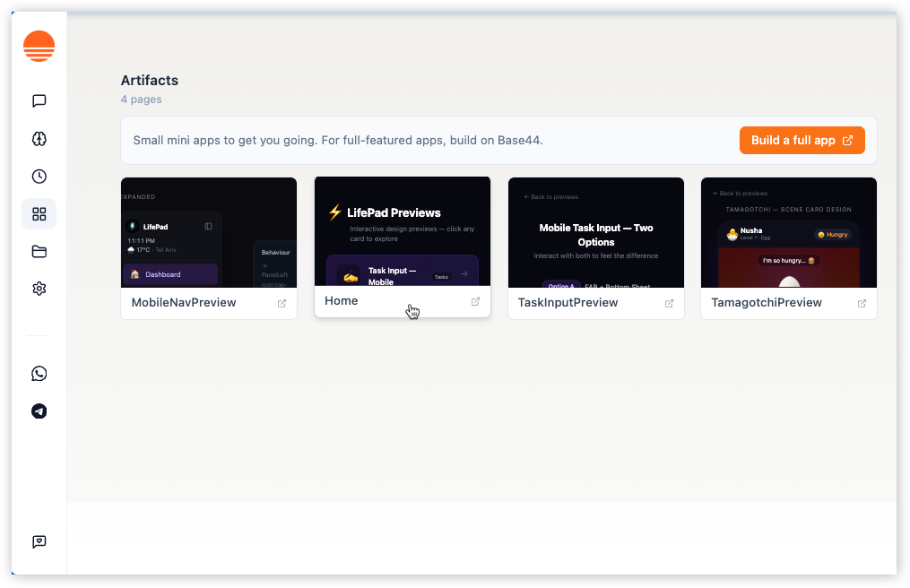Click the Artifacts grid icon in the sidebar

(39, 213)
